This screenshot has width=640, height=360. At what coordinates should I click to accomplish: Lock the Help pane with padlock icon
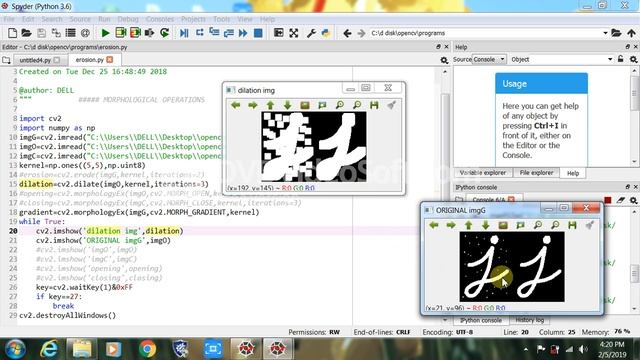pyautogui.click(x=620, y=59)
